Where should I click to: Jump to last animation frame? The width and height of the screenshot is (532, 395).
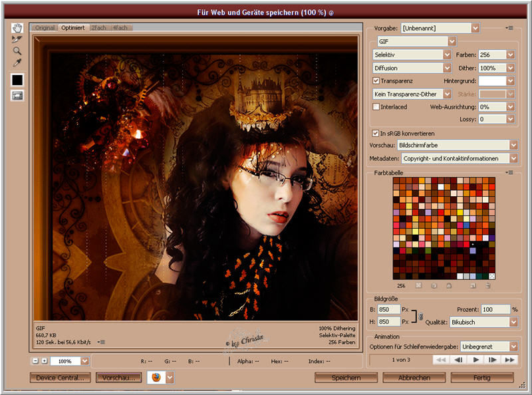tap(509, 359)
